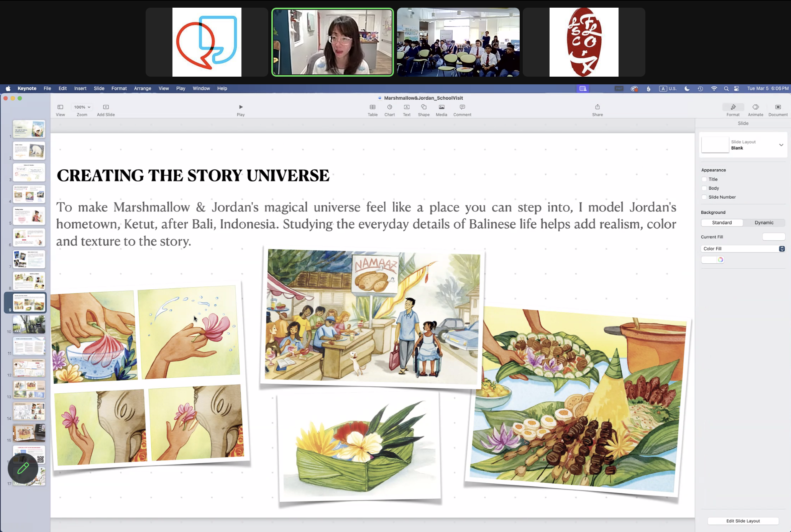The width and height of the screenshot is (791, 532).
Task: Open the Play menu in menu bar
Action: tap(181, 88)
